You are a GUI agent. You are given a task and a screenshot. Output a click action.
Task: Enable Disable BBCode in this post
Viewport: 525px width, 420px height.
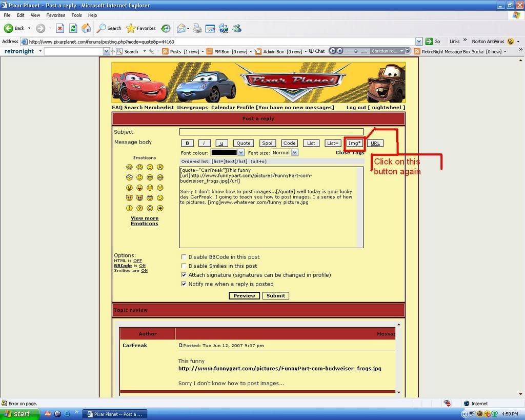[184, 257]
